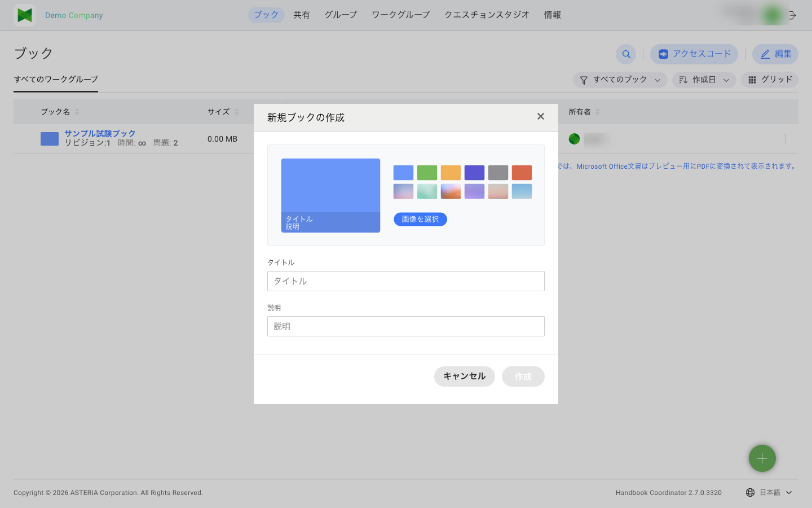This screenshot has width=812, height=508.
Task: Click the 作成 button
Action: tap(523, 376)
